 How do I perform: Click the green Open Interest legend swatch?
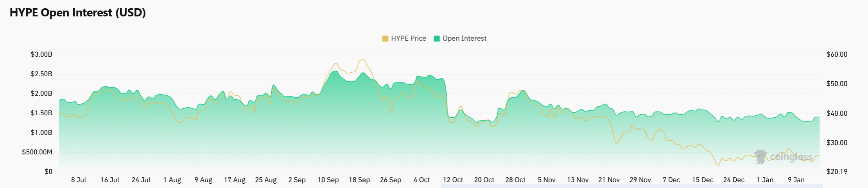[437, 39]
